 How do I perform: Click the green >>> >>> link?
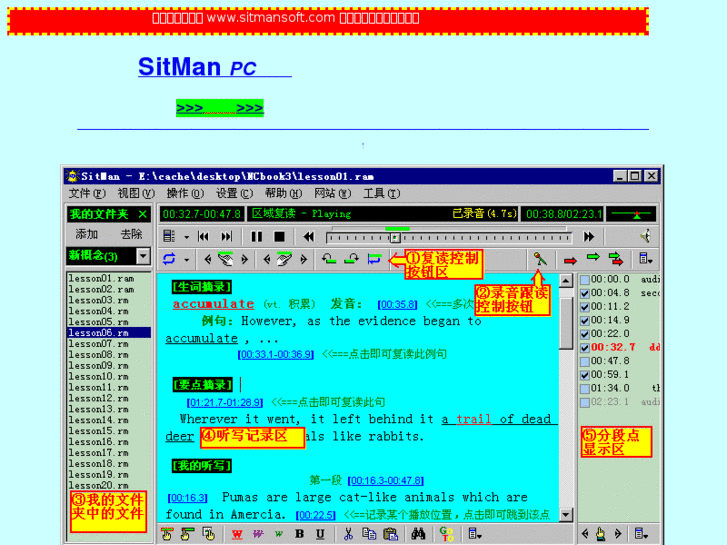click(x=220, y=108)
